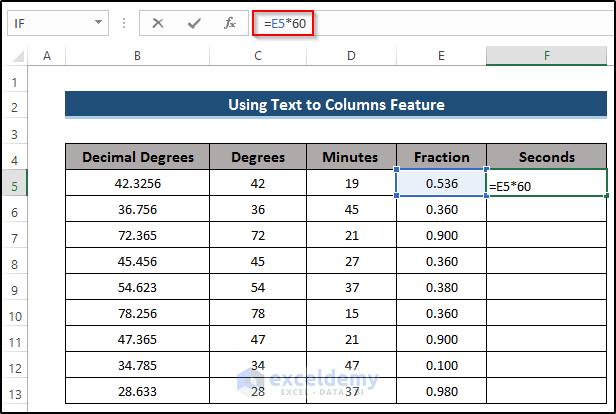Viewport: 616px width, 414px height.
Task: Select the cell with value 42.3256
Action: tap(137, 183)
